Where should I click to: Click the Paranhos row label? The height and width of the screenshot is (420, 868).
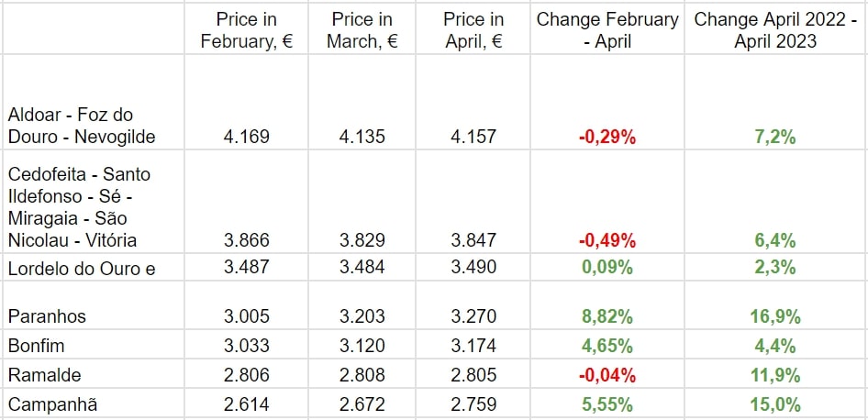(47, 316)
